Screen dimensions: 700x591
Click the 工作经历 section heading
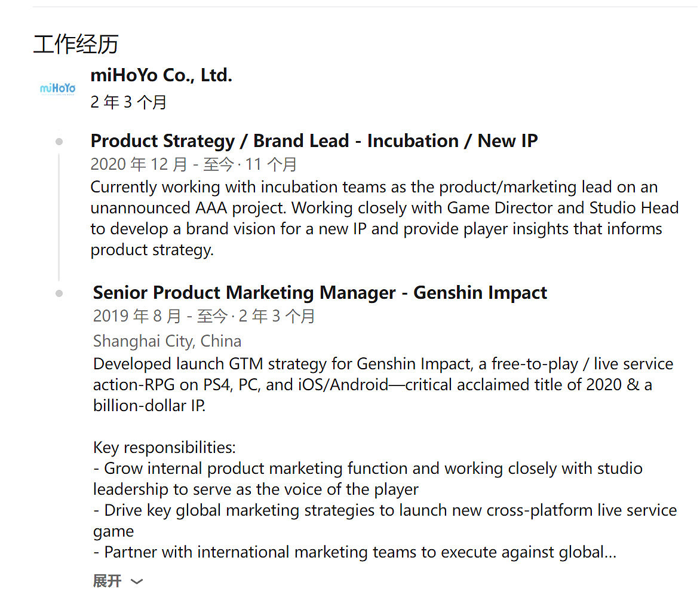(76, 44)
